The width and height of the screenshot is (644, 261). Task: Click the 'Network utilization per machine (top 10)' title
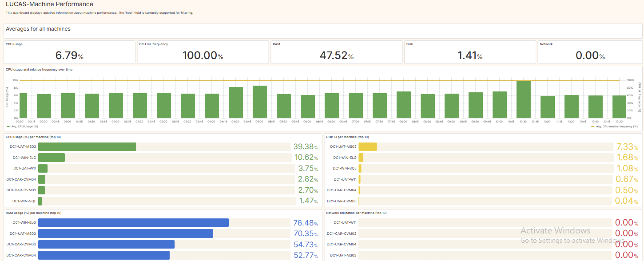coord(356,213)
